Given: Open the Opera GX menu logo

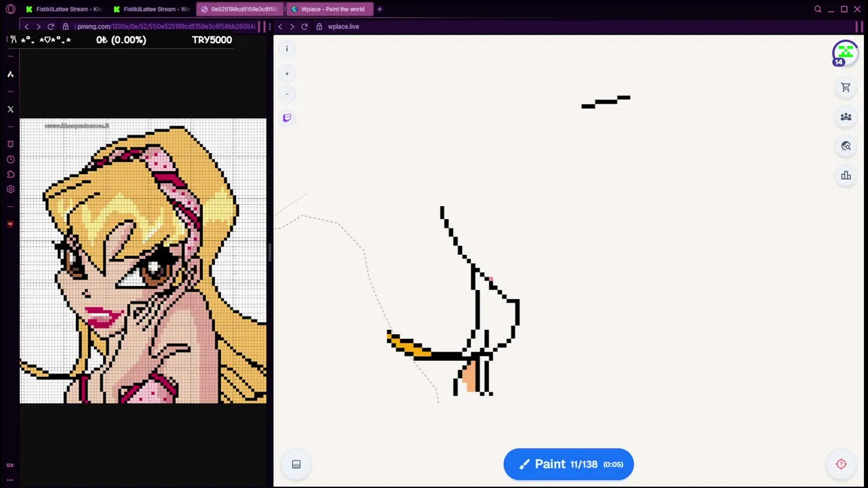Looking at the screenshot, I should pyautogui.click(x=10, y=9).
